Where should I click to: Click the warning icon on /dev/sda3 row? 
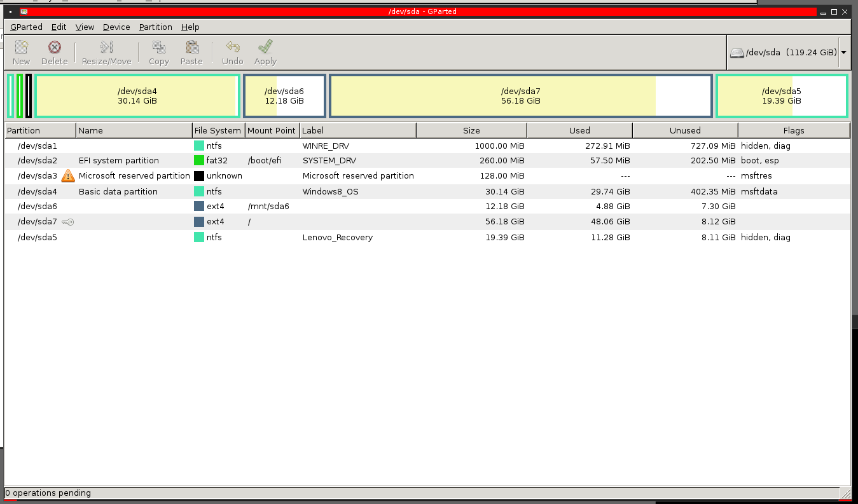[x=68, y=176]
